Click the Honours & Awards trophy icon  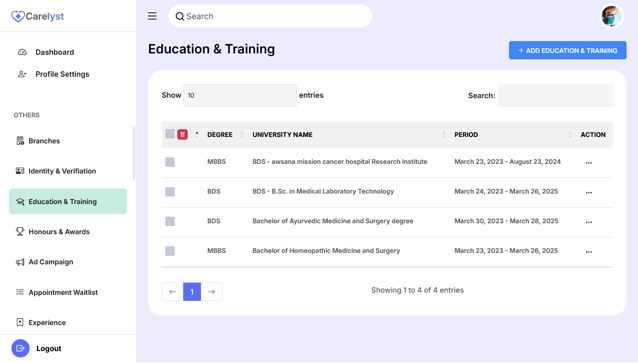(20, 232)
